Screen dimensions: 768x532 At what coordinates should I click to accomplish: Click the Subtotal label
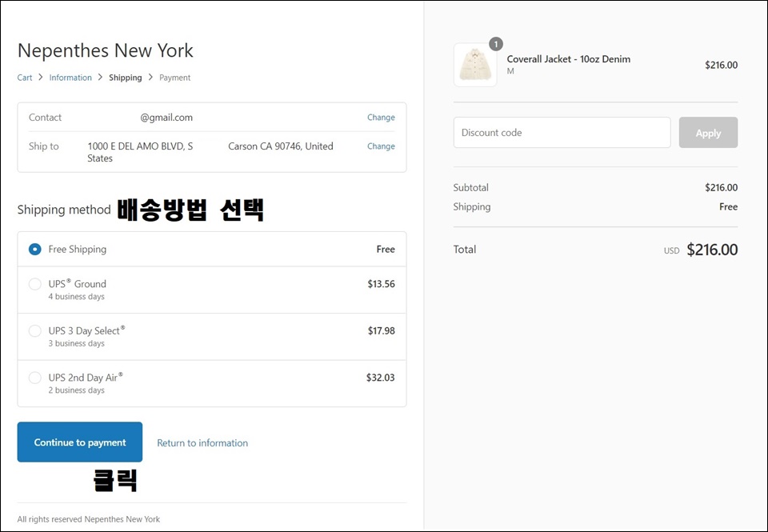pyautogui.click(x=470, y=188)
